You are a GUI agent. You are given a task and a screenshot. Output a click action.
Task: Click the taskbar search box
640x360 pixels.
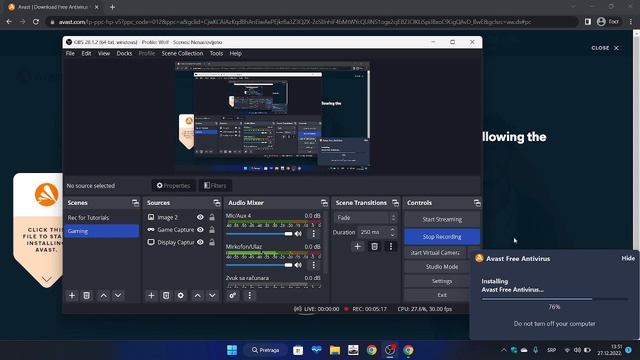point(265,350)
